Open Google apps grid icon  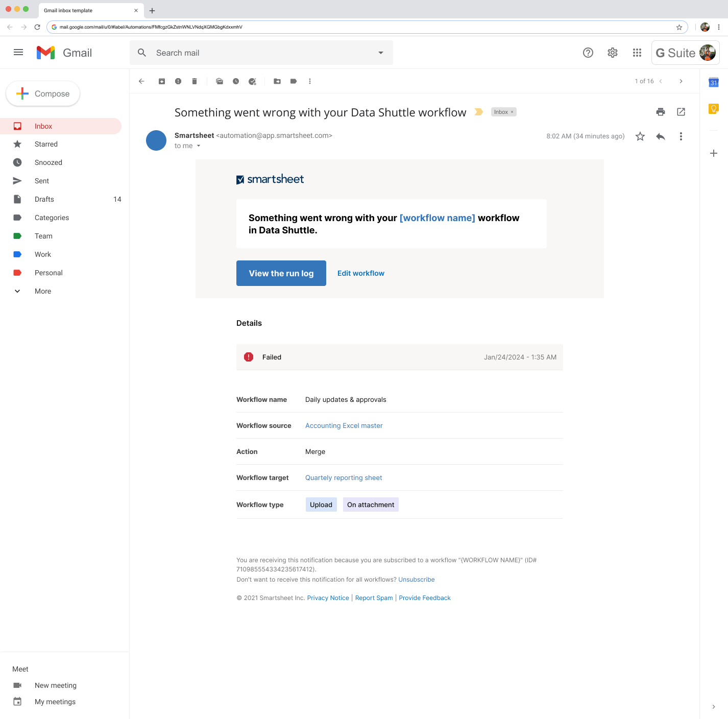tap(637, 53)
